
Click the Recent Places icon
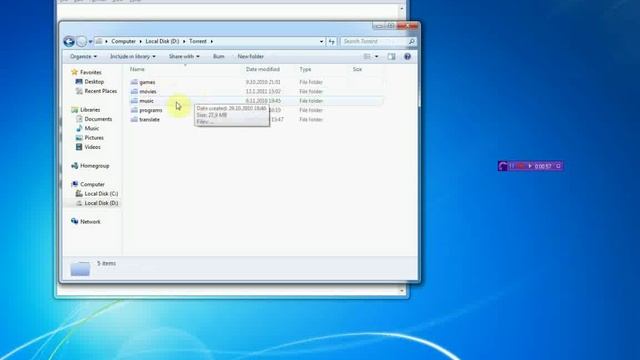click(79, 91)
